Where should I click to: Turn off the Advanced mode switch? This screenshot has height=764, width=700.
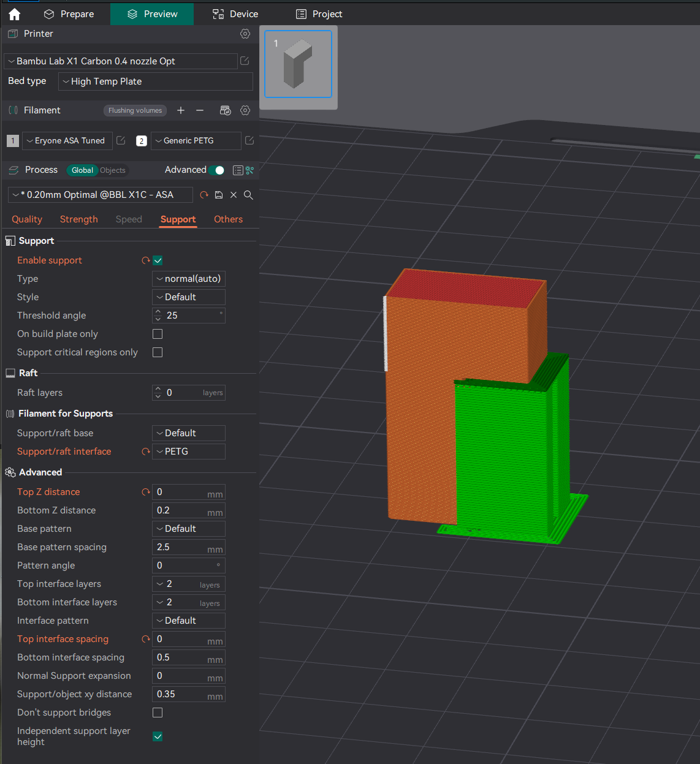(x=218, y=170)
